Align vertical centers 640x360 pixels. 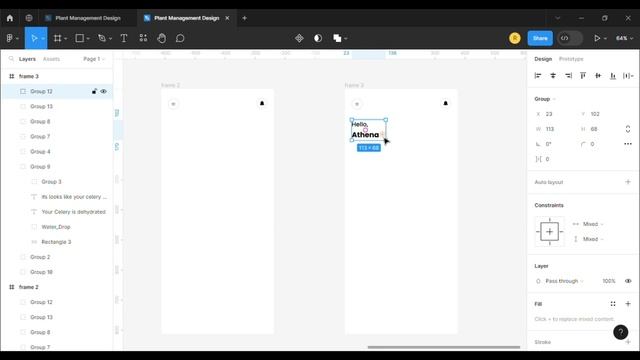point(598,76)
